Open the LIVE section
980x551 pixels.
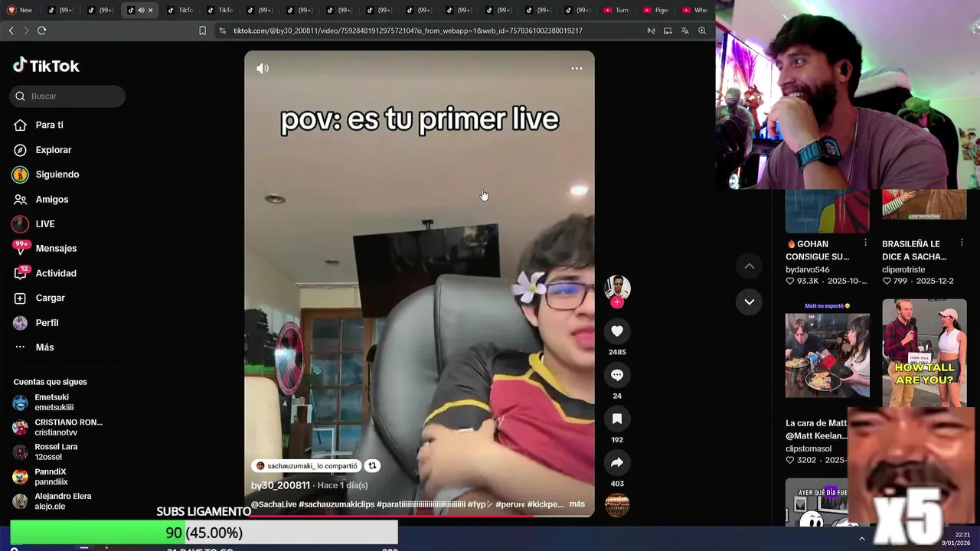click(34, 224)
